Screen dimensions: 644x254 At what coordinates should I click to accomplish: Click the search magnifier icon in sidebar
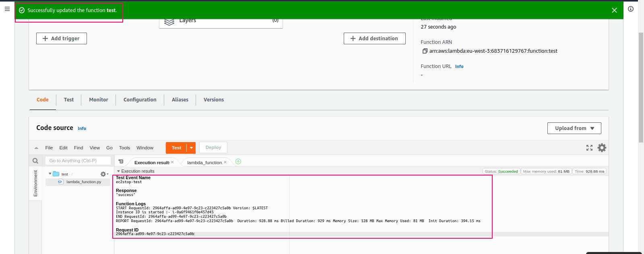(35, 161)
